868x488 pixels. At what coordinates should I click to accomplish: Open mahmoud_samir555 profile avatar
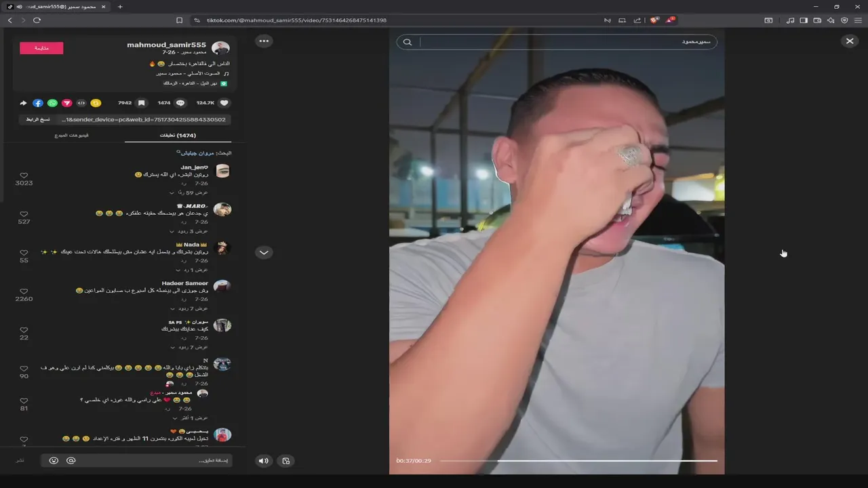click(220, 49)
